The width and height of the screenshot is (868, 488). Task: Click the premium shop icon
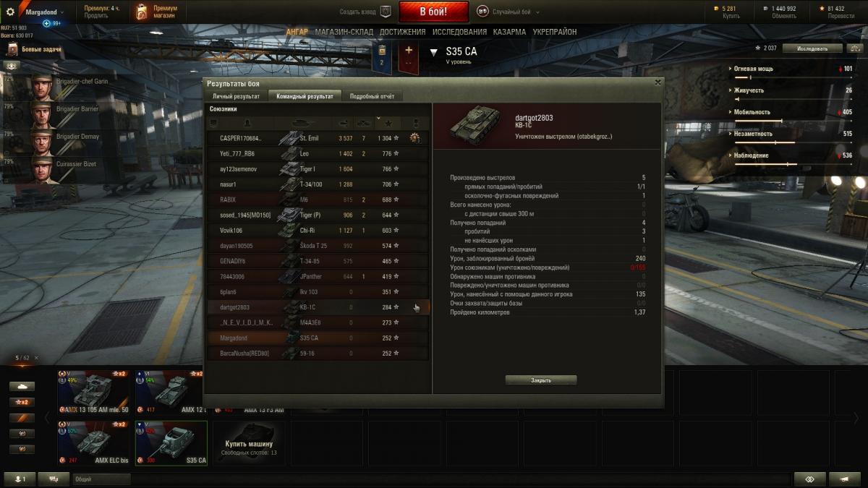point(142,12)
